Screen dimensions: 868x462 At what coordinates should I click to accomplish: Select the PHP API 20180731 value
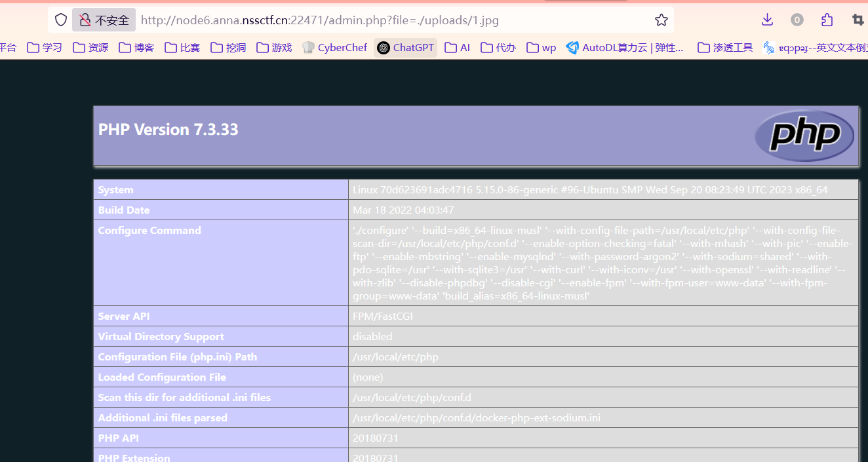(376, 438)
